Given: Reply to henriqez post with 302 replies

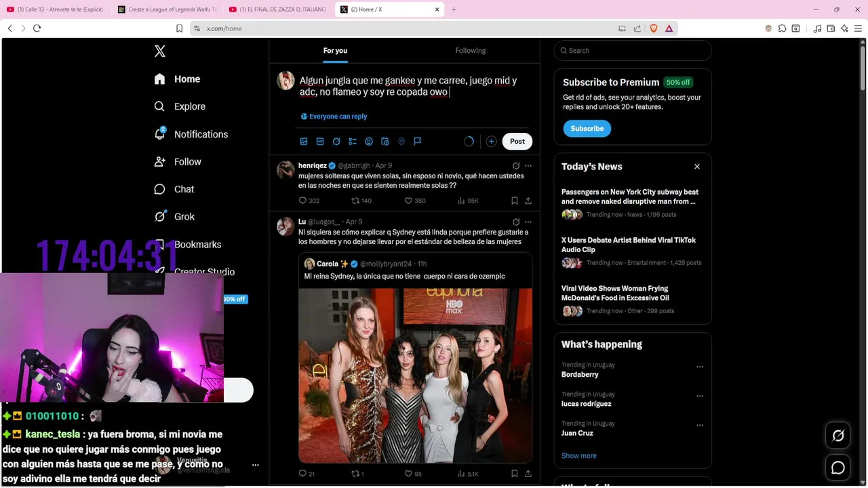Looking at the screenshot, I should (x=309, y=201).
